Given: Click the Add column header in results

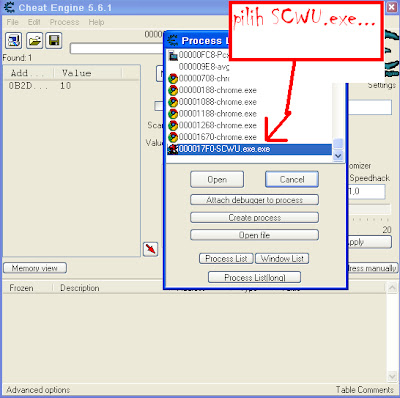Looking at the screenshot, I should tap(29, 73).
